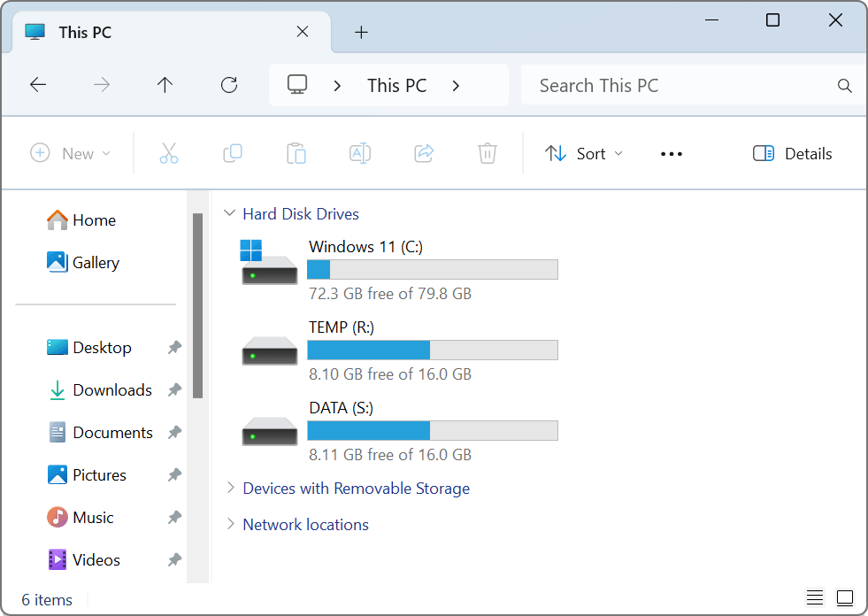Minimize the File Explorer window
This screenshot has height=616, width=868.
[712, 20]
